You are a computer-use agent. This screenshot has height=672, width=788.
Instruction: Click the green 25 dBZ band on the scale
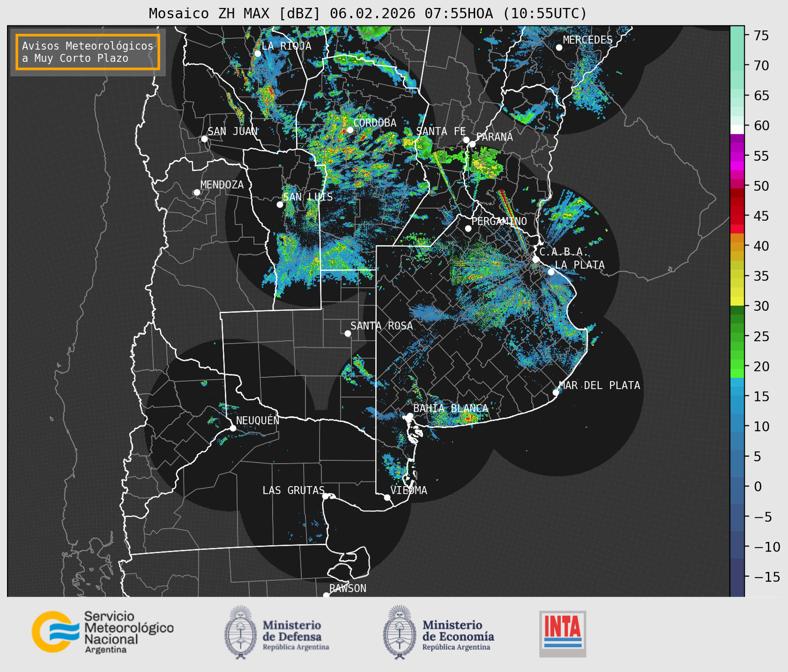pos(737,336)
